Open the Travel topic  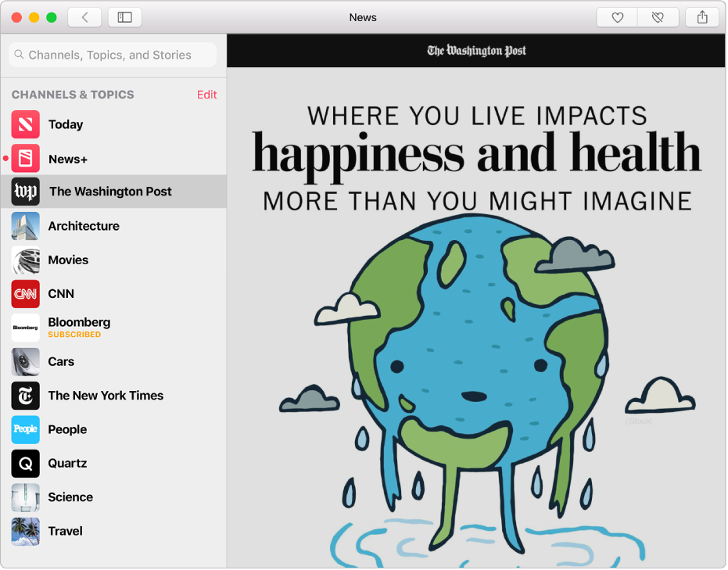[x=65, y=531]
